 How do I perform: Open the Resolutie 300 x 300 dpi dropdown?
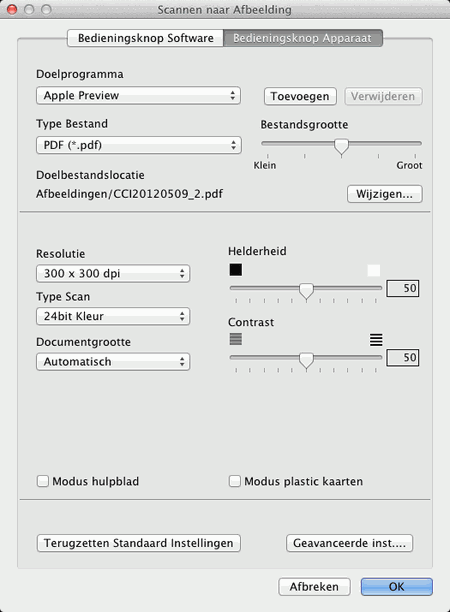[x=113, y=273]
